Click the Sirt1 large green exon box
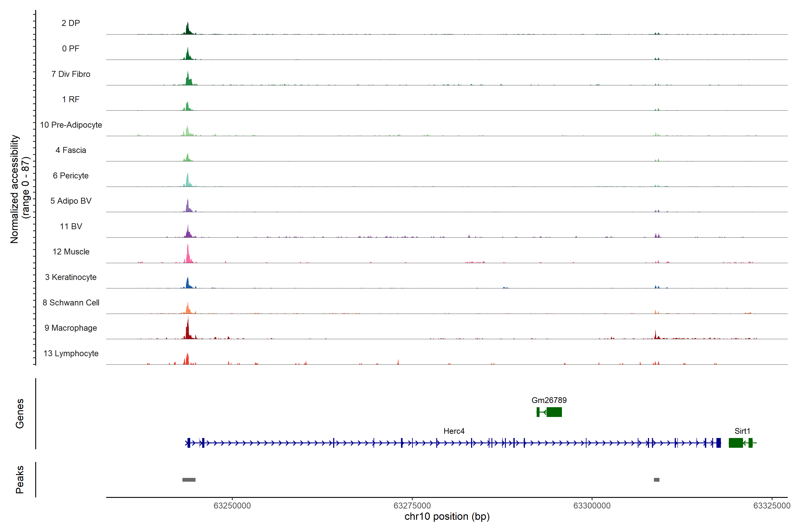Screen dimensions: 798x532 coord(735,443)
